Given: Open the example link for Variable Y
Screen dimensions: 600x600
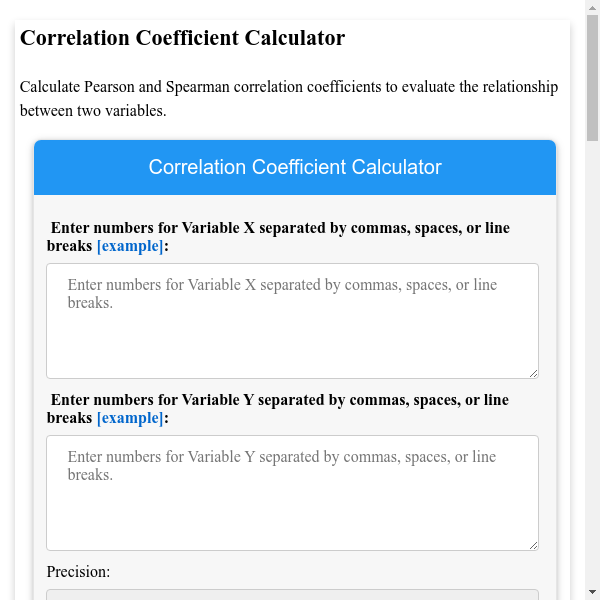Looking at the screenshot, I should pyautogui.click(x=129, y=418).
